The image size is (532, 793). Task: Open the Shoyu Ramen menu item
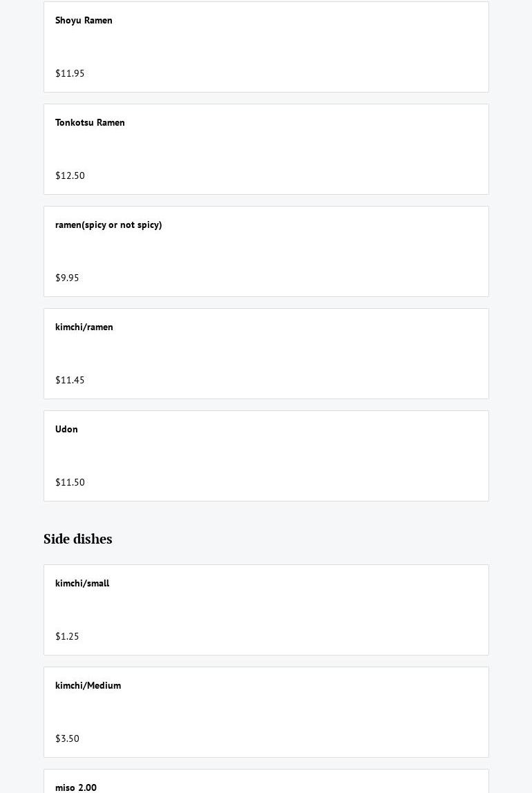coord(84,21)
